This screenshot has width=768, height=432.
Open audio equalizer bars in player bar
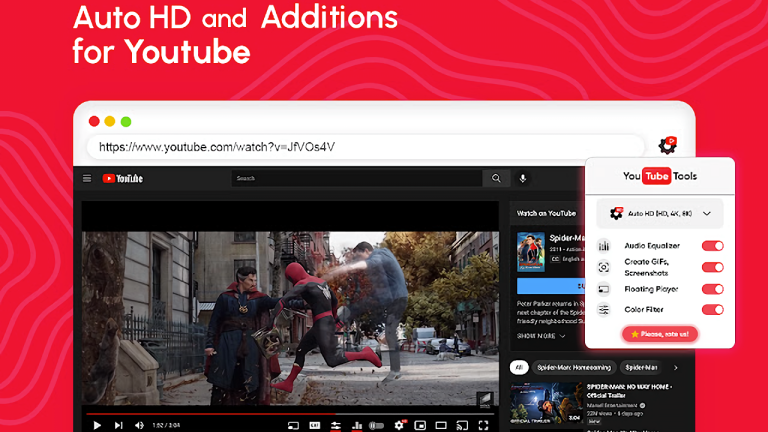[357, 425]
